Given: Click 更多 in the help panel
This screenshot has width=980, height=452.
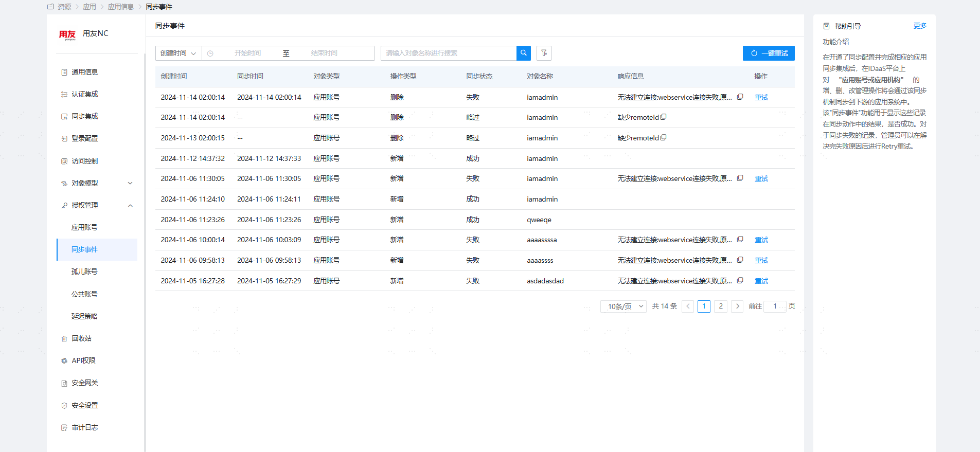Looking at the screenshot, I should pyautogui.click(x=920, y=26).
